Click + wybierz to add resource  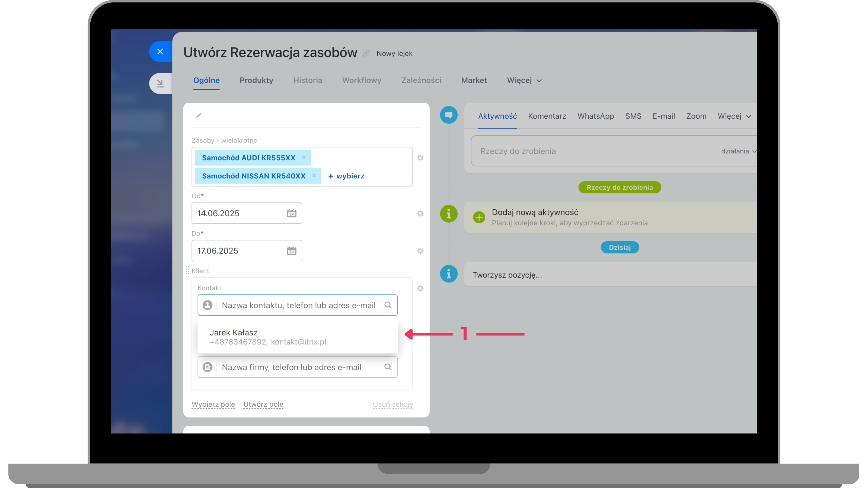click(x=346, y=176)
